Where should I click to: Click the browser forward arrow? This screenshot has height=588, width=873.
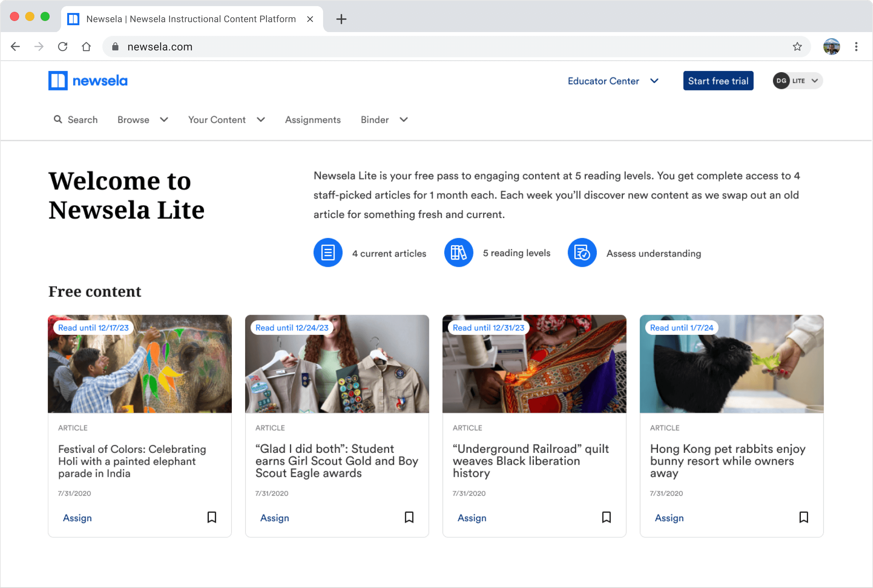[39, 47]
